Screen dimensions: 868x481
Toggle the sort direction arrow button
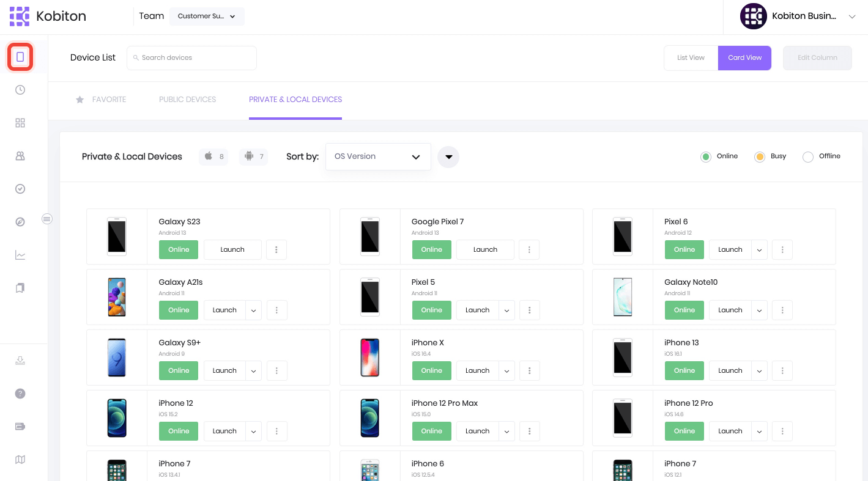coord(448,157)
